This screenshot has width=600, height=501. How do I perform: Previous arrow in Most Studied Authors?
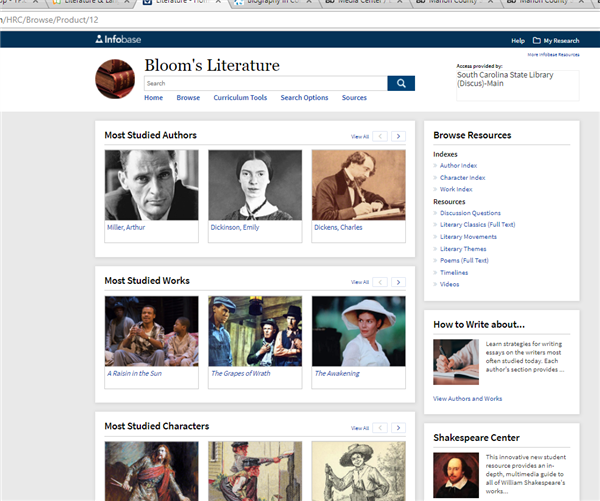(380, 136)
